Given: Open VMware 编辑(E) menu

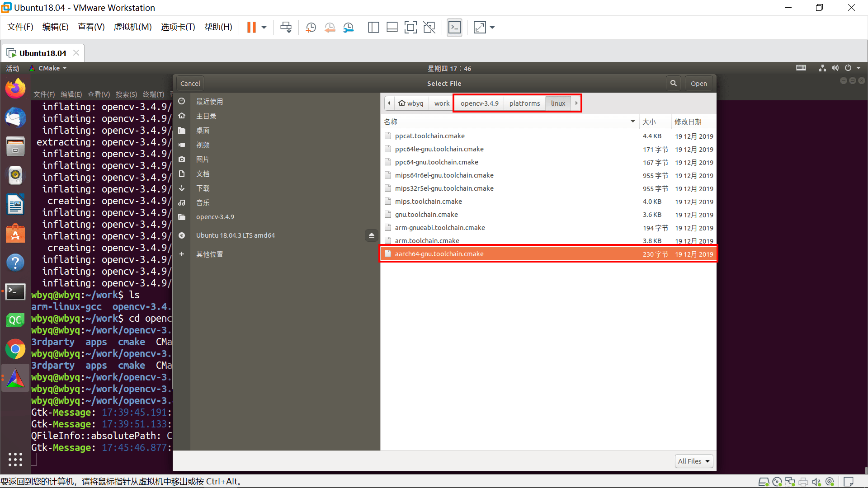Looking at the screenshot, I should tap(55, 27).
